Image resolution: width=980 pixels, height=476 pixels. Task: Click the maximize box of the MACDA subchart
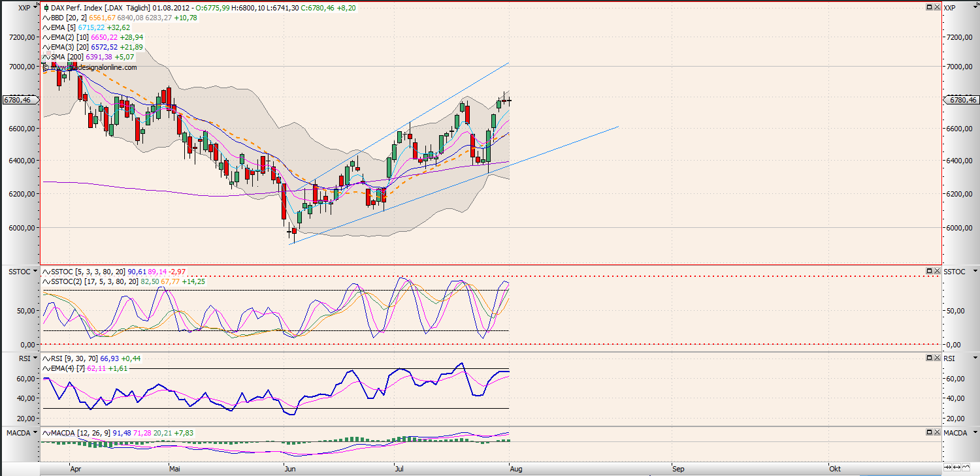pos(928,432)
